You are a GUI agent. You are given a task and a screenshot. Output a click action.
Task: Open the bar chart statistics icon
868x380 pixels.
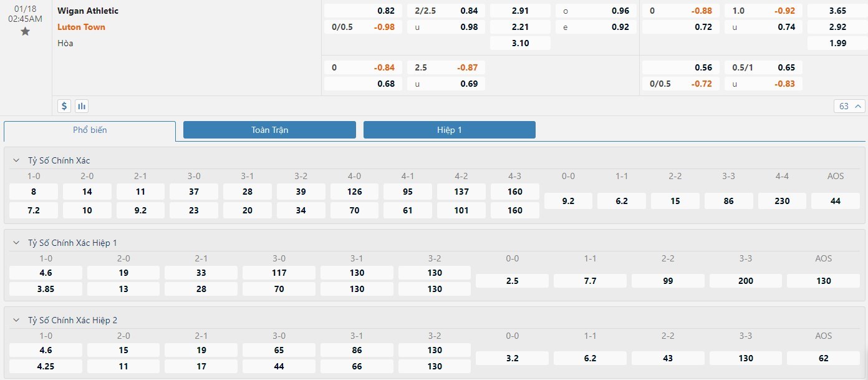[x=82, y=106]
